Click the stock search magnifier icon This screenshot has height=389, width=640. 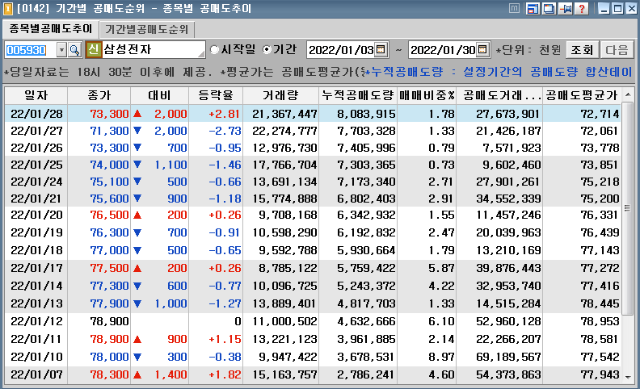tap(74, 50)
